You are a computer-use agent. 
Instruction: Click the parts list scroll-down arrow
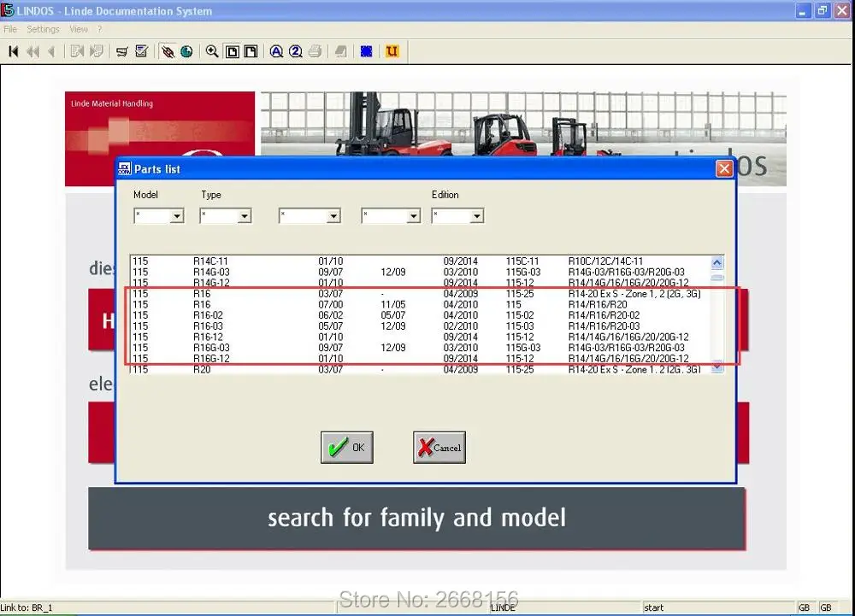(x=717, y=367)
